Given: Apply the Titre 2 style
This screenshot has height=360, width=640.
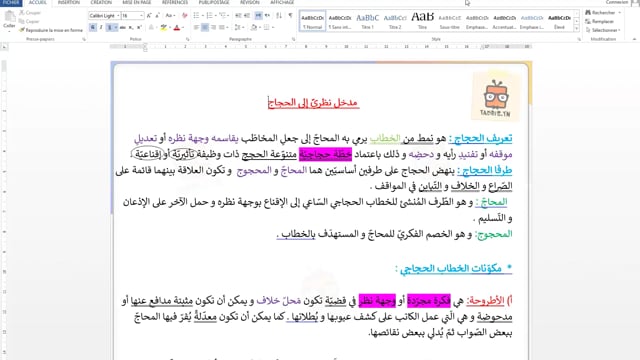Looking at the screenshot, I should click(395, 21).
